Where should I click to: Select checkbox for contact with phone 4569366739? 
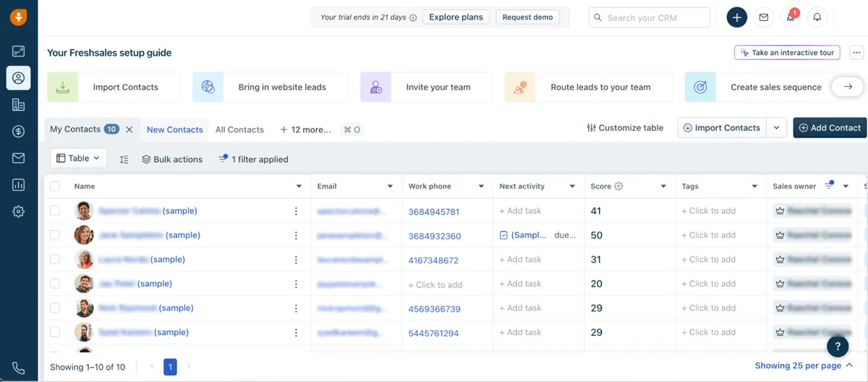coord(55,307)
